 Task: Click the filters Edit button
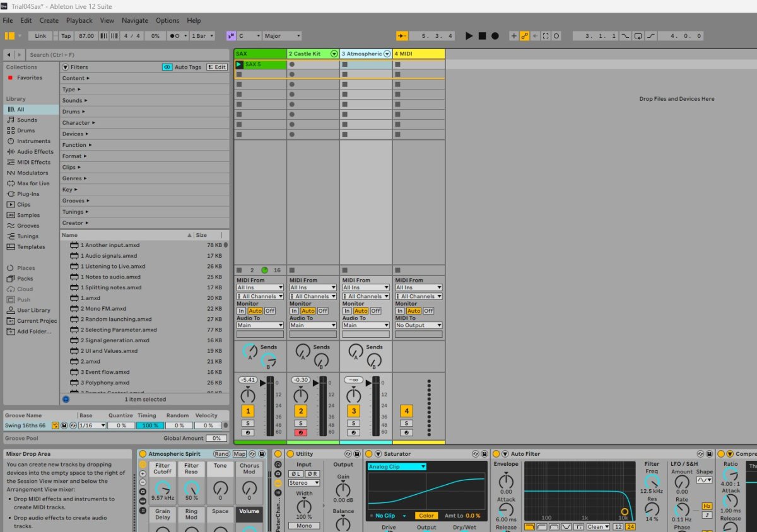click(x=217, y=67)
